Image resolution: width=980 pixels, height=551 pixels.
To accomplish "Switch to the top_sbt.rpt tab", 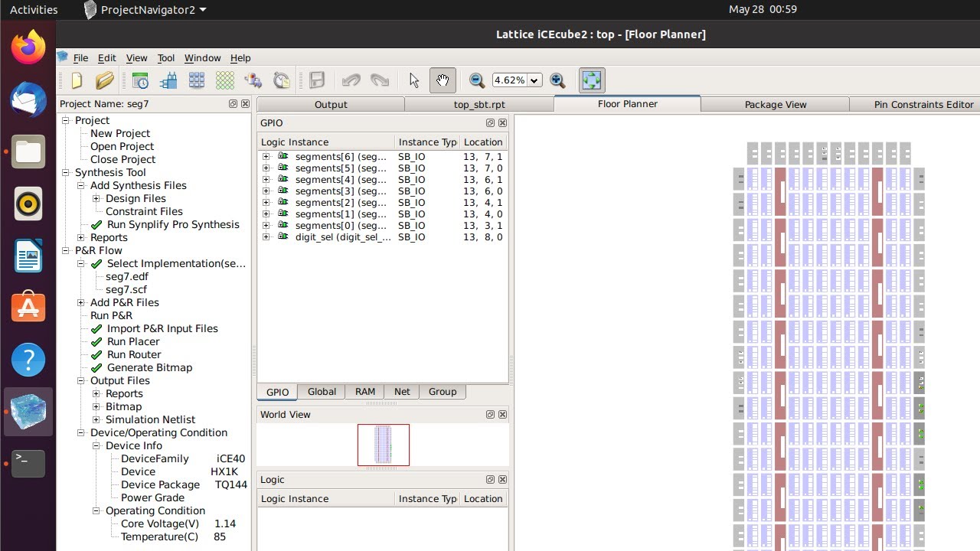I will point(479,104).
